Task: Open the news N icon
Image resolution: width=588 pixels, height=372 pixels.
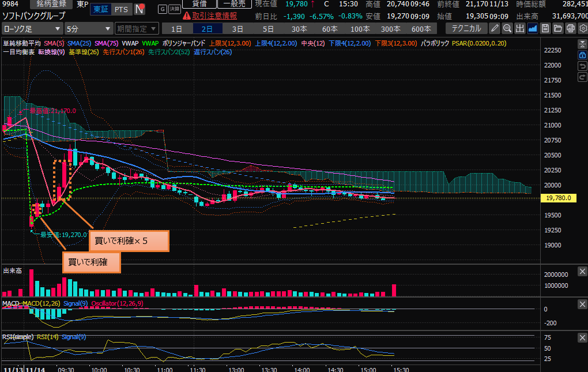Action: (140, 9)
